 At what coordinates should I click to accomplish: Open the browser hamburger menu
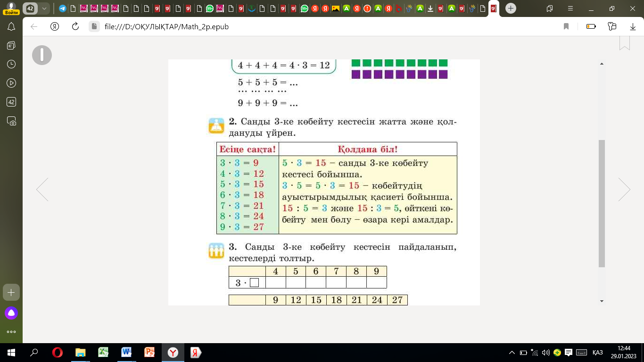point(570,8)
